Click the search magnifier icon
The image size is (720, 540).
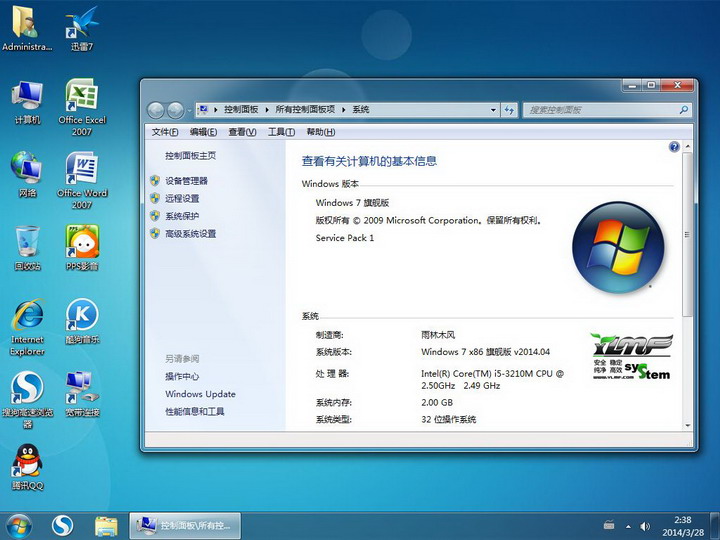point(684,110)
